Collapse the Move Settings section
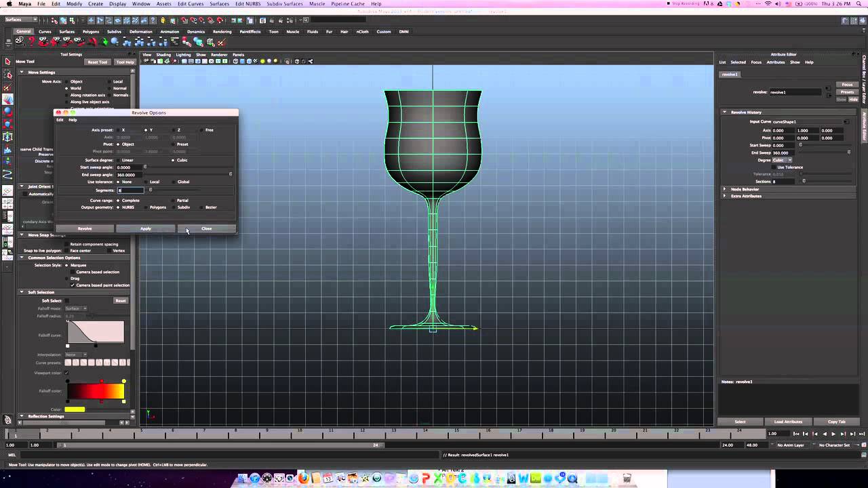 click(x=22, y=72)
